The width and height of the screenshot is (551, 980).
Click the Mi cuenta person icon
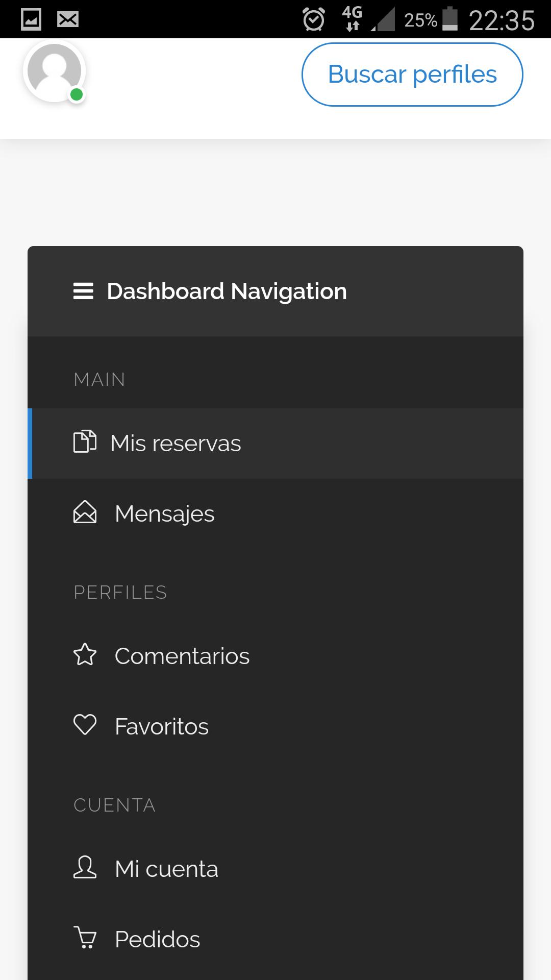(x=85, y=867)
